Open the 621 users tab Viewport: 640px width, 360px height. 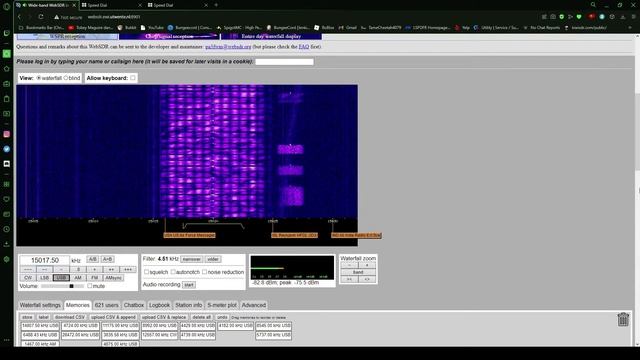coord(107,305)
